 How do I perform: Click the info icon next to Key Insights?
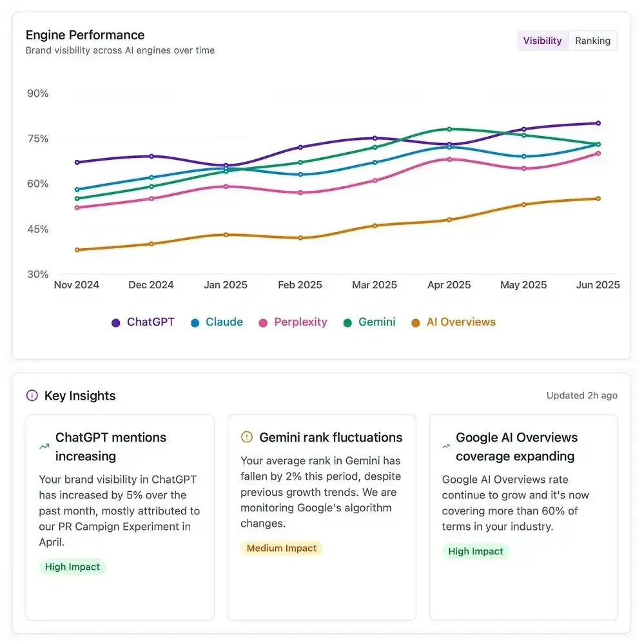(x=31, y=396)
